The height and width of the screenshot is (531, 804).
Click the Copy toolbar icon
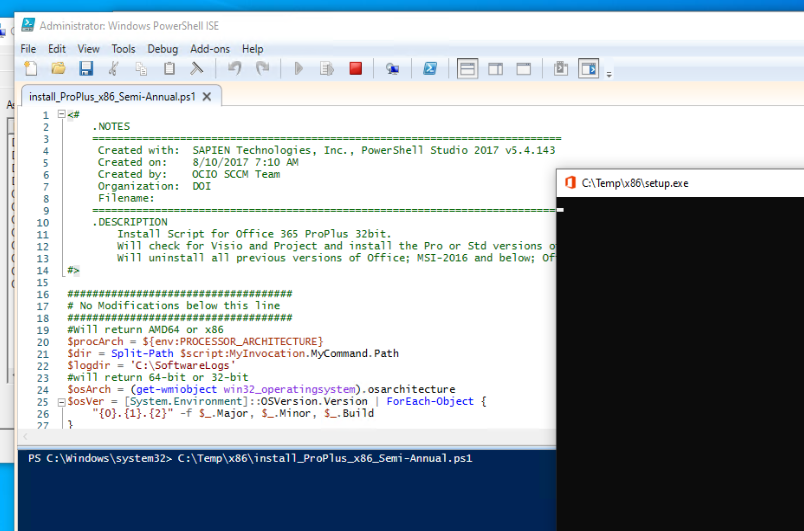(142, 68)
